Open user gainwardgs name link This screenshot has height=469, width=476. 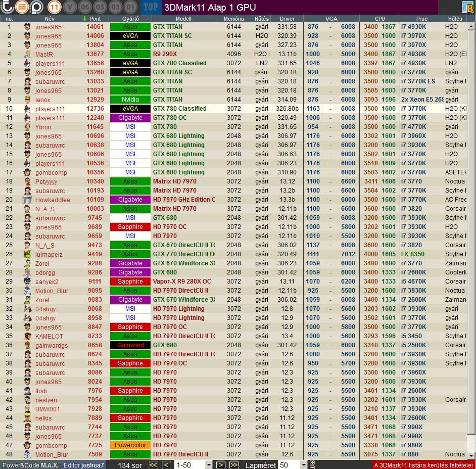coord(52,346)
